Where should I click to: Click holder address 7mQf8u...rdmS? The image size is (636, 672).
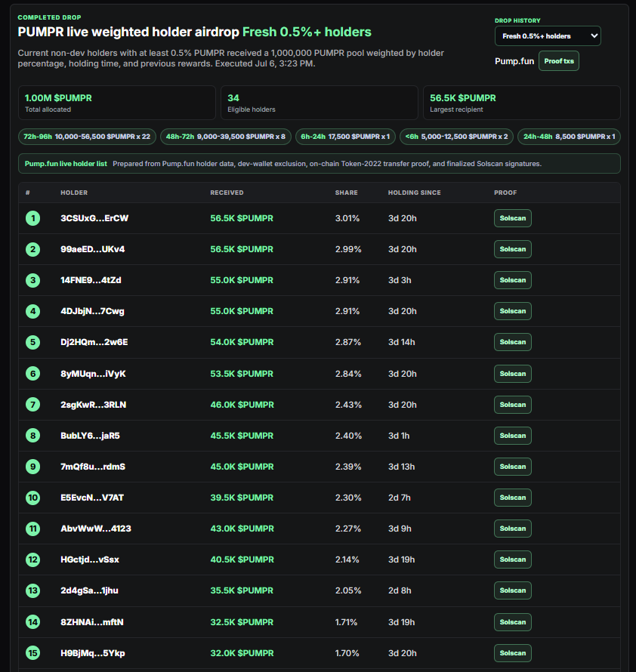click(x=93, y=467)
